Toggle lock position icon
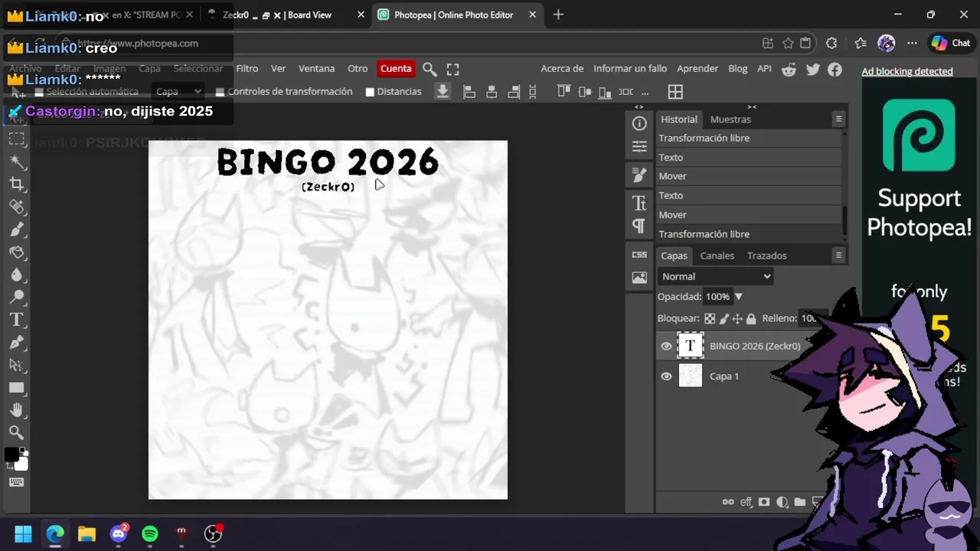 (737, 318)
